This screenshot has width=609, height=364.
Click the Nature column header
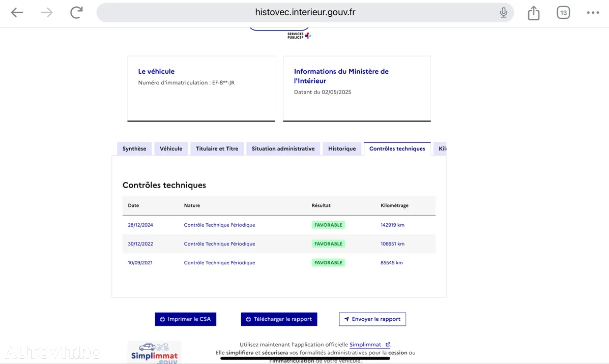click(192, 205)
